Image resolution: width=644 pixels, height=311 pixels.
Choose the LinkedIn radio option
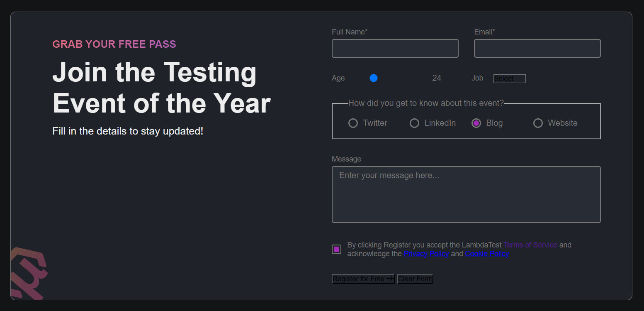pos(414,123)
